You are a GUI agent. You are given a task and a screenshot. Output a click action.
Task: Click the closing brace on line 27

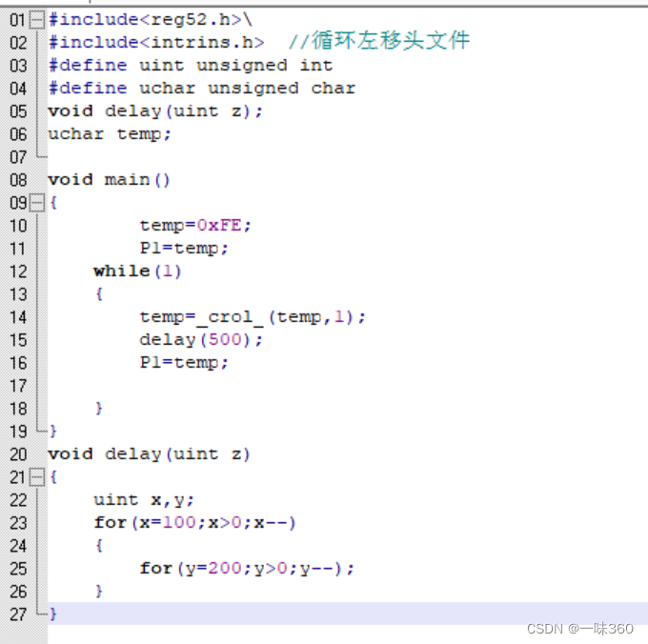coord(53,614)
